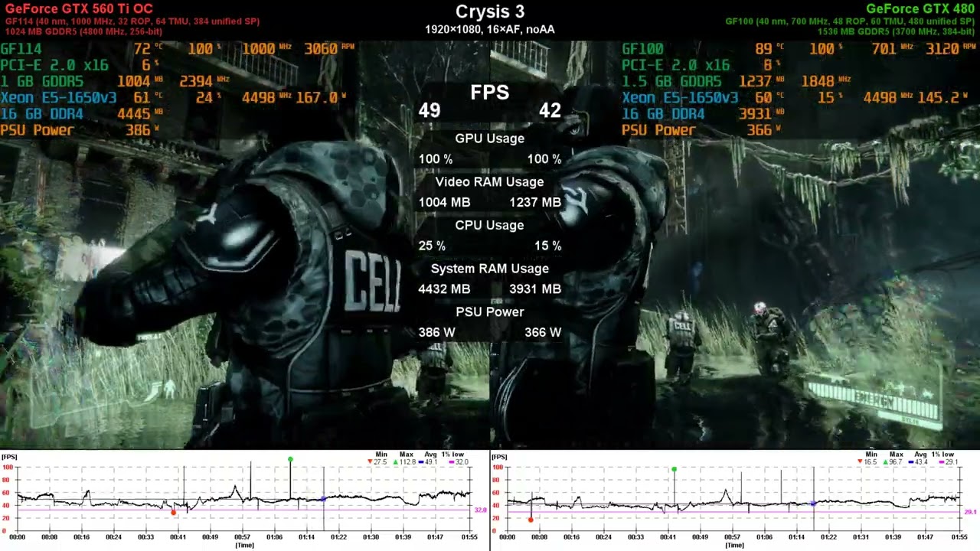The width and height of the screenshot is (980, 551).
Task: Click the 1848 MHz memory clock reading
Action: (x=826, y=82)
